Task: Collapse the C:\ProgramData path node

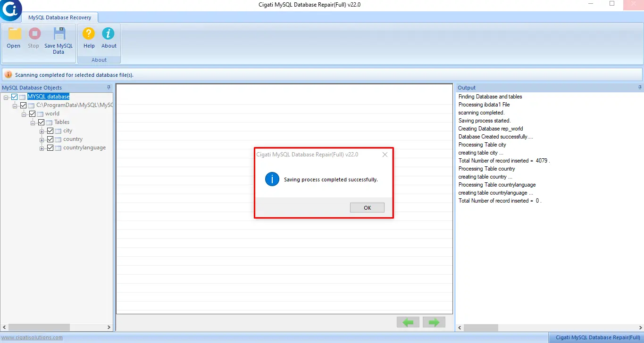Action: [x=15, y=106]
